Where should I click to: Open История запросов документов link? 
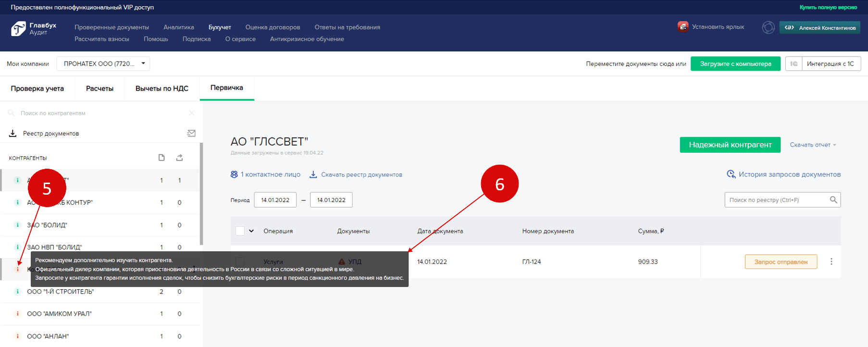coord(790,174)
